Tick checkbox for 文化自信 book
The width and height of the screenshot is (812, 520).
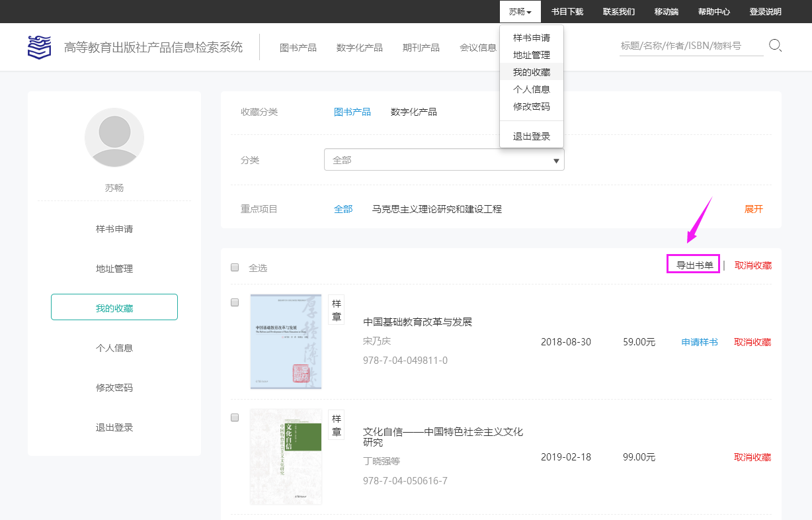[235, 417]
